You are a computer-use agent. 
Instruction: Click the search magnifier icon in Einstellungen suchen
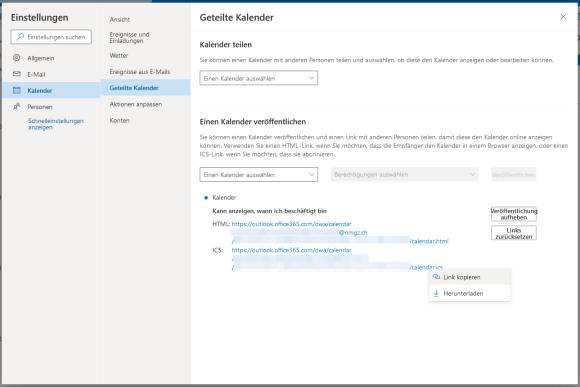tap(20, 37)
